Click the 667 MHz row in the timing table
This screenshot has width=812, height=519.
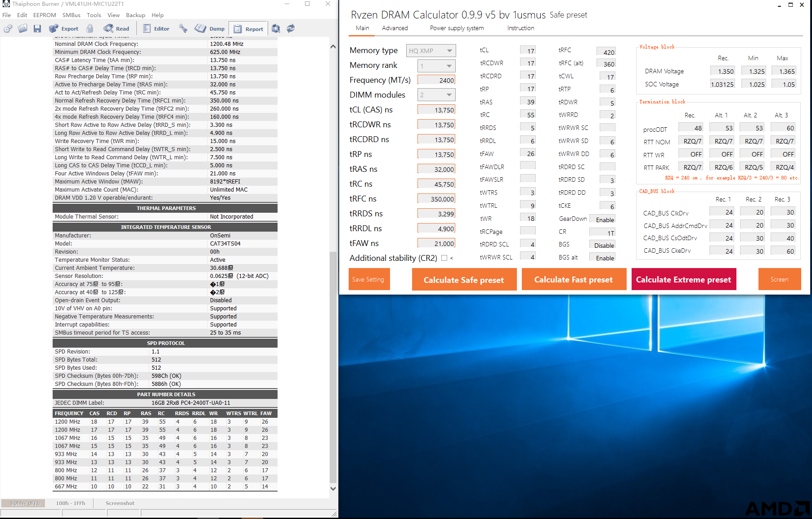[165, 487]
